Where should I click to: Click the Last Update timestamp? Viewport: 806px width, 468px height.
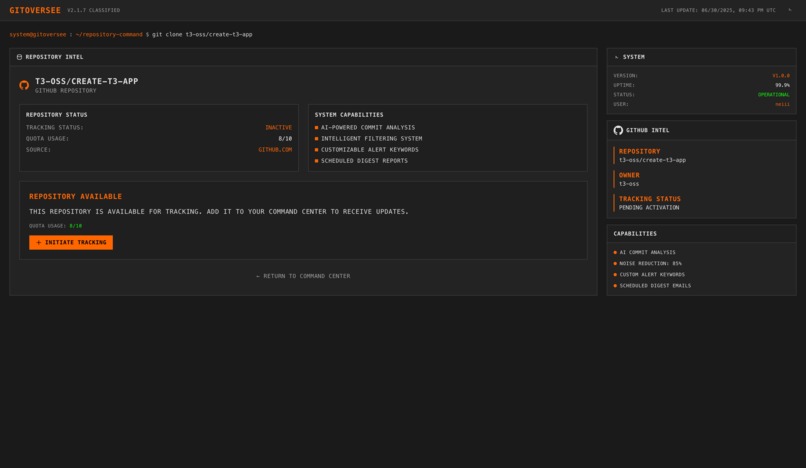point(718,10)
